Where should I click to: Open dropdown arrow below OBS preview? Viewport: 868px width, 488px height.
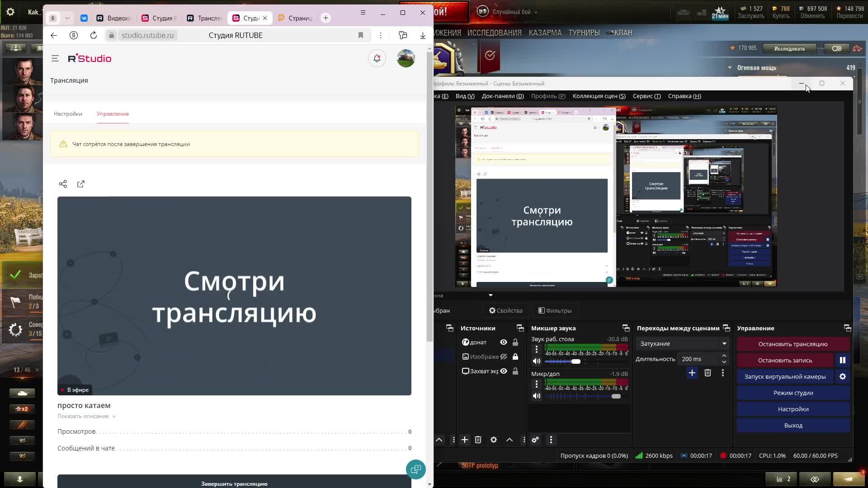point(491,296)
